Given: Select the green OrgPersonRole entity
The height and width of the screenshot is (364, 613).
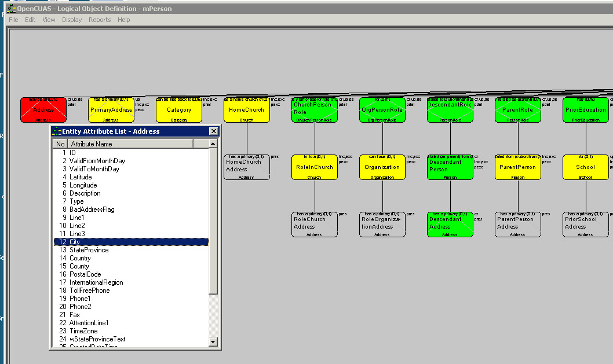Looking at the screenshot, I should pos(382,110).
